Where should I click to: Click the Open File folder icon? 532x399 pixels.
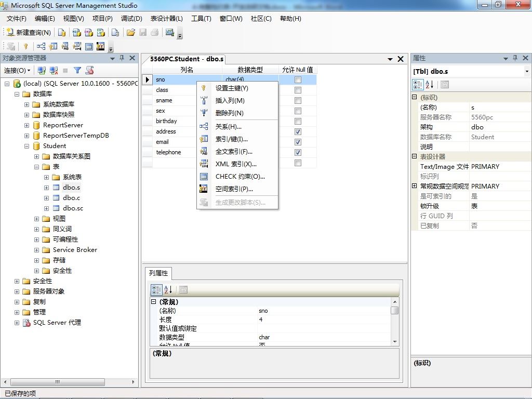[130, 32]
